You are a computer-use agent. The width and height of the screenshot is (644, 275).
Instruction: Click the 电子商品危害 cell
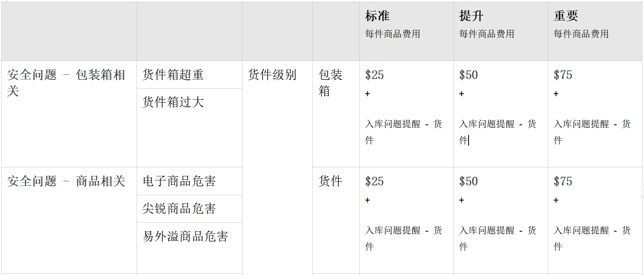[x=189, y=181]
